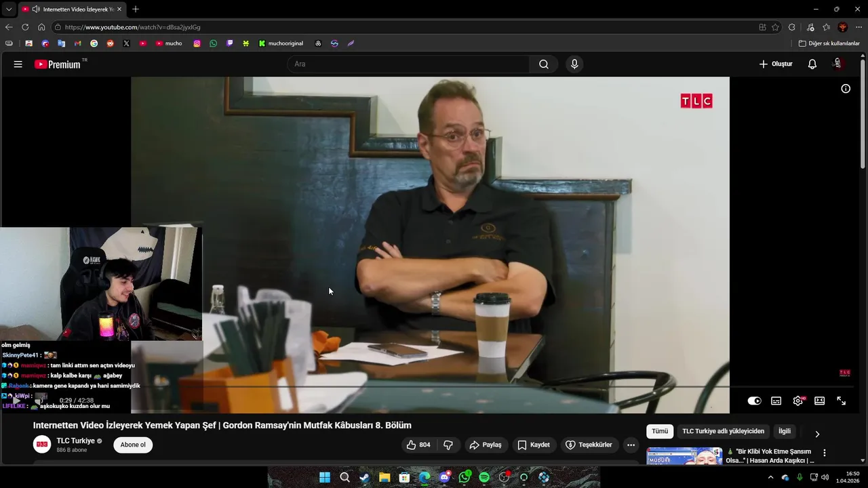Open the Instagram bookmark

pos(197,43)
